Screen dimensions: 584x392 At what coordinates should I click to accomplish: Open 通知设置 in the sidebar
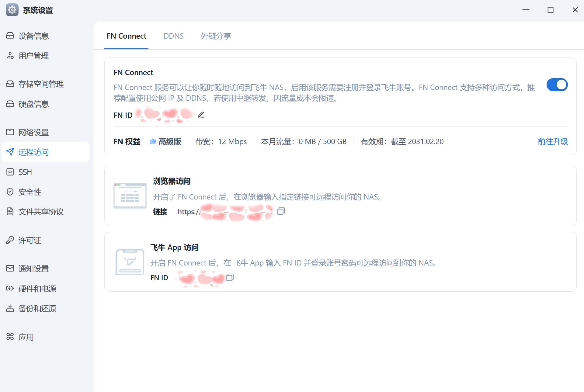point(33,269)
